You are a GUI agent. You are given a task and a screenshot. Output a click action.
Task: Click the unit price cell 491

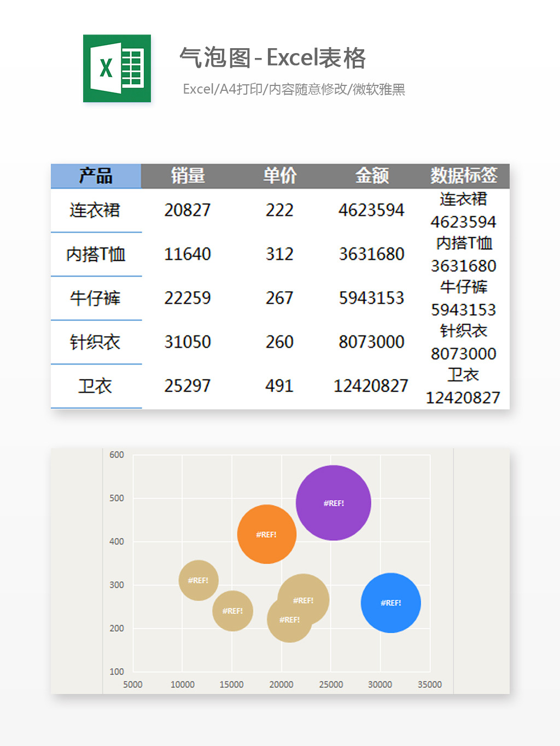[x=279, y=386]
